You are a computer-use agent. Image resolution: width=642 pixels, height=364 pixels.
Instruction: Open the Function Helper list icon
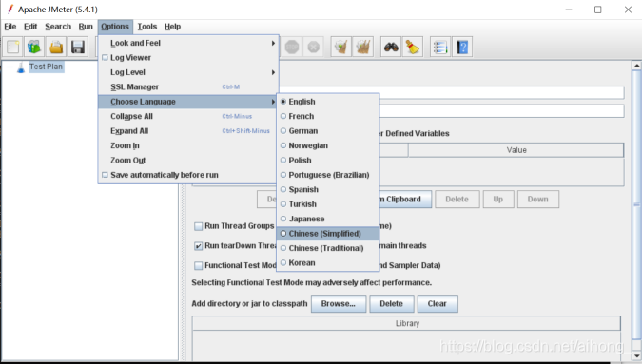pyautogui.click(x=440, y=47)
